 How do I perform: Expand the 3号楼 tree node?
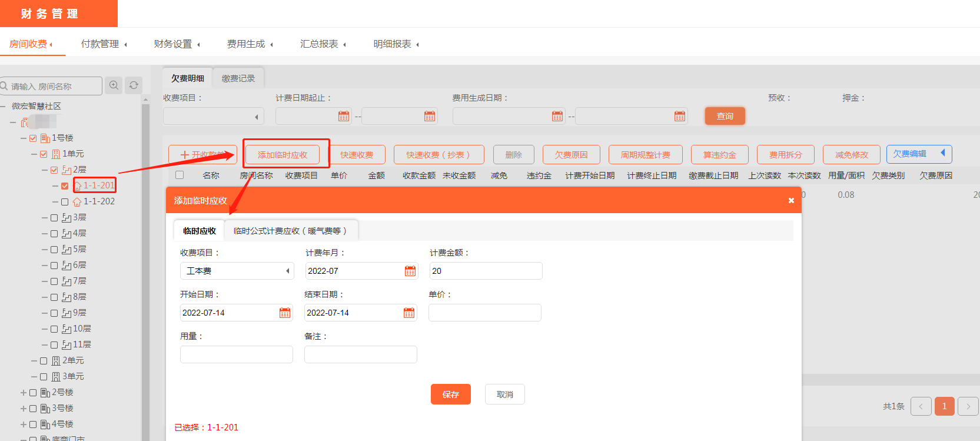tap(24, 409)
